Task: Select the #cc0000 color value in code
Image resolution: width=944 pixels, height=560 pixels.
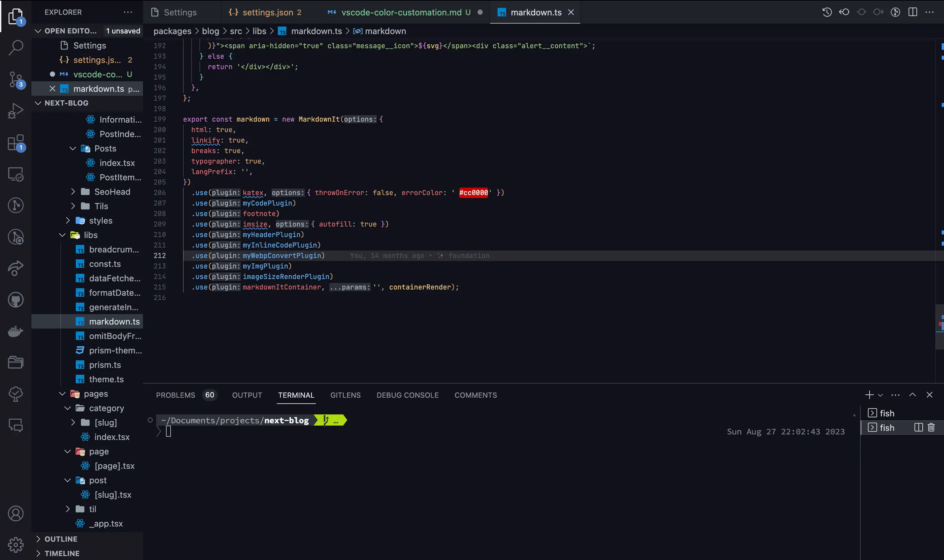Action: click(x=473, y=192)
